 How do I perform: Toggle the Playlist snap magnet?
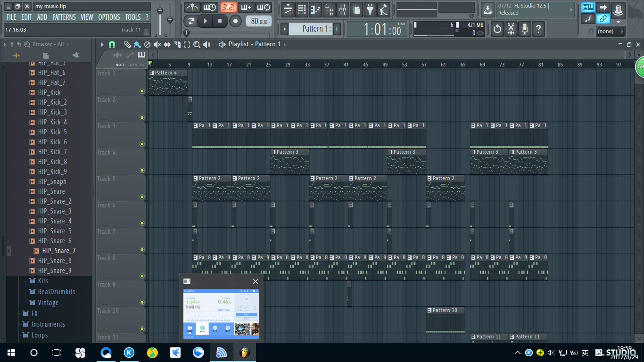[x=112, y=44]
